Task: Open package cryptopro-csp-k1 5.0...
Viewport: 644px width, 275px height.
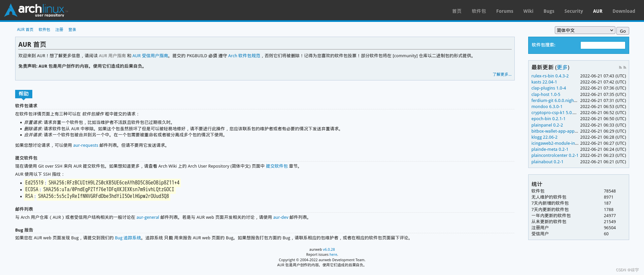Action: [x=554, y=113]
